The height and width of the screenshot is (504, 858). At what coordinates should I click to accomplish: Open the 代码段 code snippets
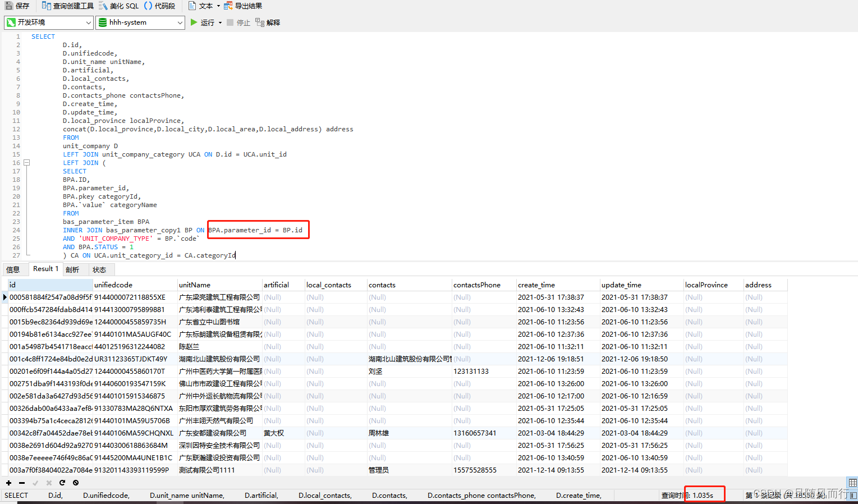point(159,6)
